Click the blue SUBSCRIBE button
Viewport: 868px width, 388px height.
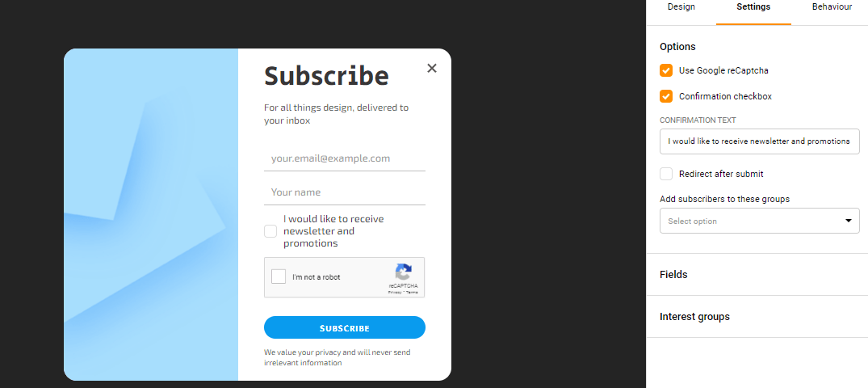(x=344, y=327)
